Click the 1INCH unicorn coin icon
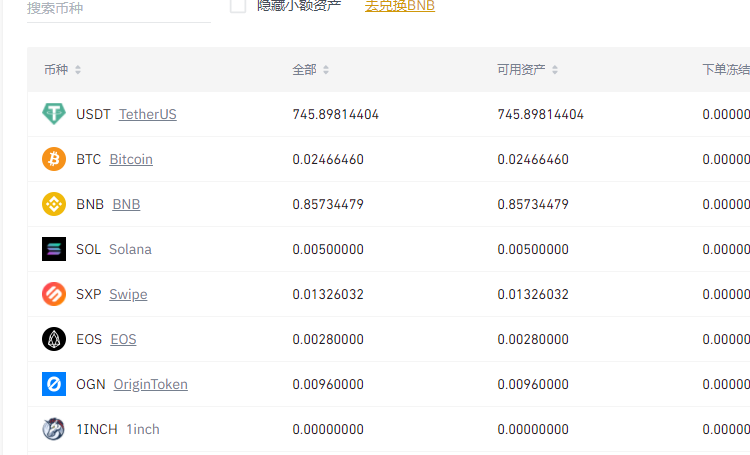Image resolution: width=750 pixels, height=455 pixels. click(54, 429)
